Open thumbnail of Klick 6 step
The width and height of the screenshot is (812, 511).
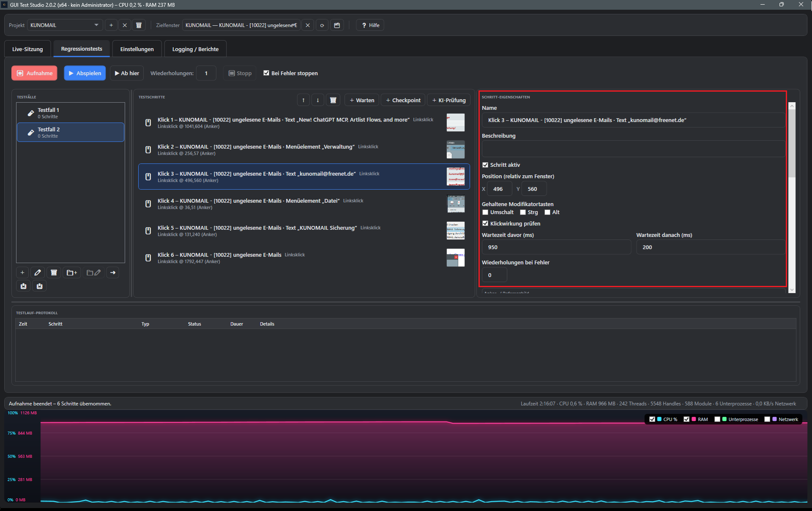(456, 258)
